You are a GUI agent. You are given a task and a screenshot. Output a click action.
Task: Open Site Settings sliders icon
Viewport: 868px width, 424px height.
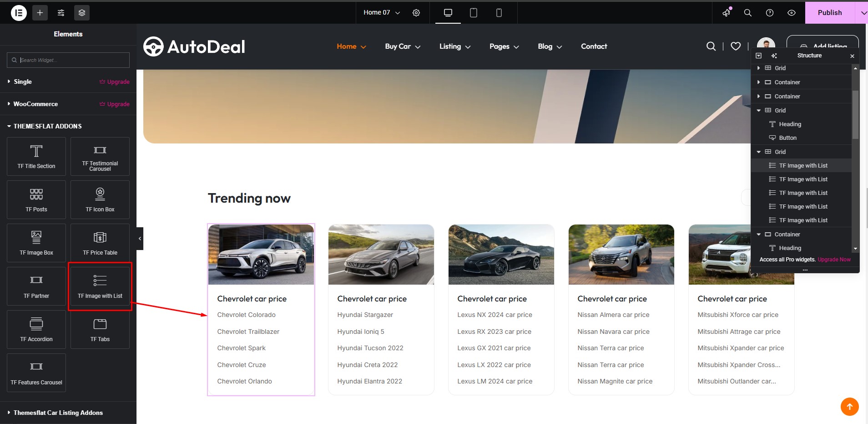(61, 13)
